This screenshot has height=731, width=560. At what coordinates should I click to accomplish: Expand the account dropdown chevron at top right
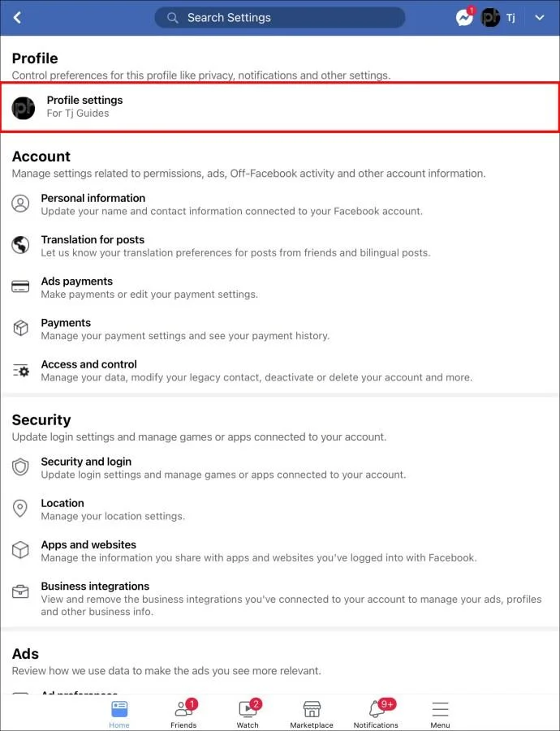tap(540, 18)
